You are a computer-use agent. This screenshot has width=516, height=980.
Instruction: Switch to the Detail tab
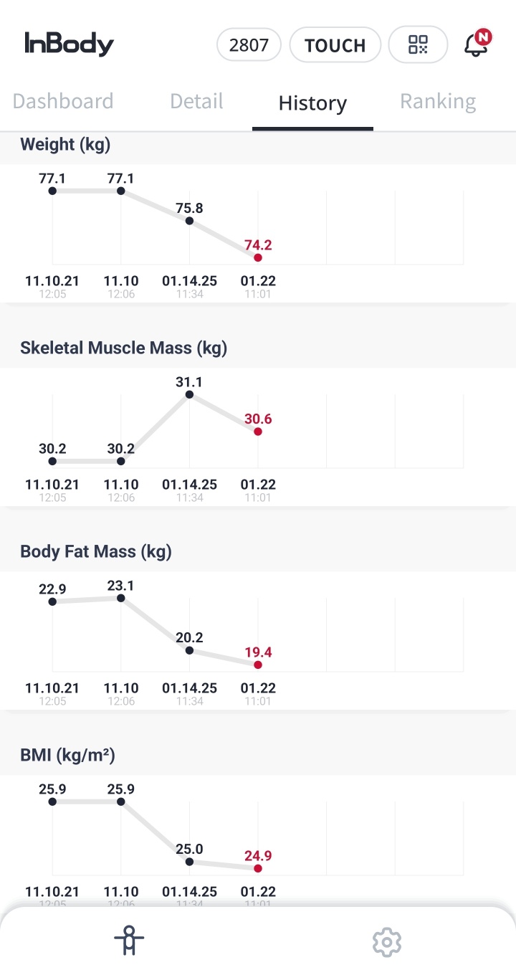[x=196, y=101]
